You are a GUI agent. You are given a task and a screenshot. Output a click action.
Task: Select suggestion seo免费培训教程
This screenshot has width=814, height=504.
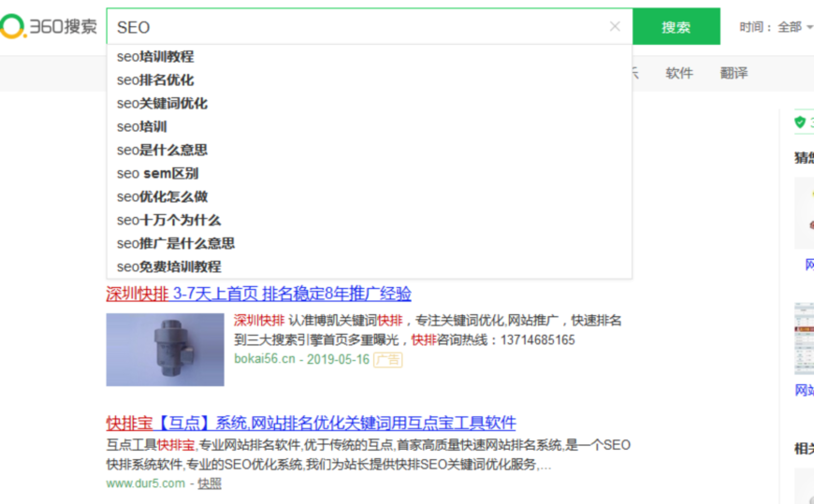(369, 266)
